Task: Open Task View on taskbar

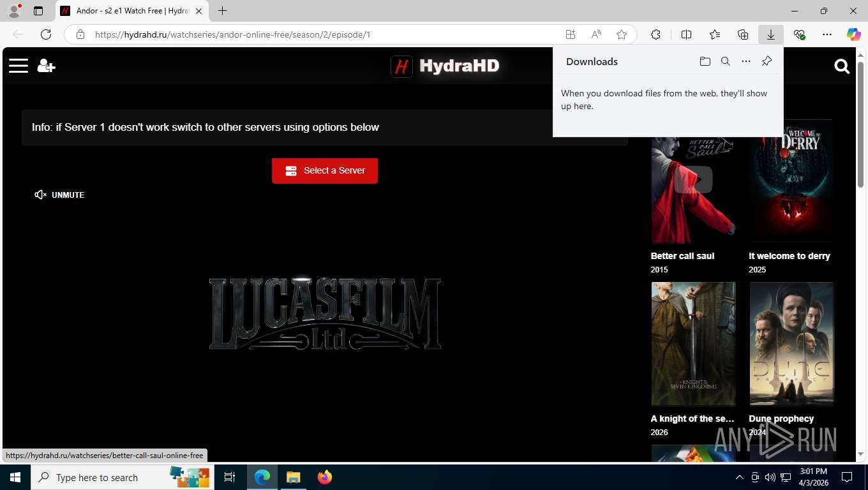Action: click(230, 477)
